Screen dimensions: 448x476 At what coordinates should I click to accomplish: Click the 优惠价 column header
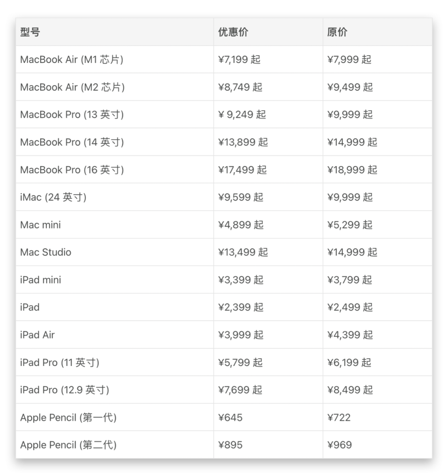[233, 32]
